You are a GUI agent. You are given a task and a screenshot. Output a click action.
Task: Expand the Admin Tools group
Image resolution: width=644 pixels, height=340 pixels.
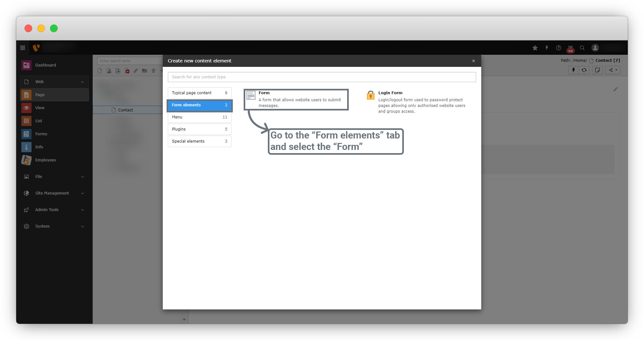point(82,210)
